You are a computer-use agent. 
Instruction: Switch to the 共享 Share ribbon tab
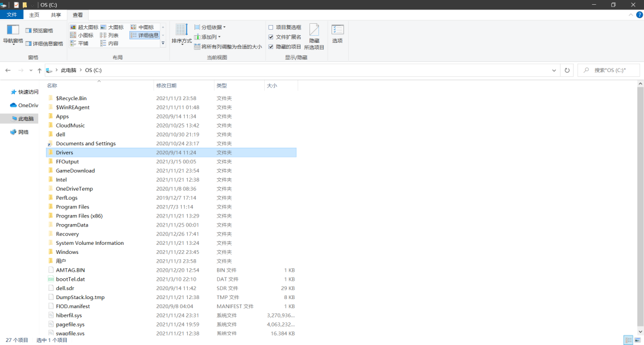coord(55,15)
